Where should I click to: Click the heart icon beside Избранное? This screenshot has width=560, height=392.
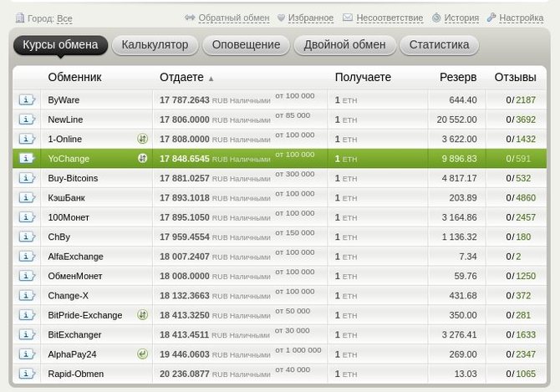(x=282, y=18)
